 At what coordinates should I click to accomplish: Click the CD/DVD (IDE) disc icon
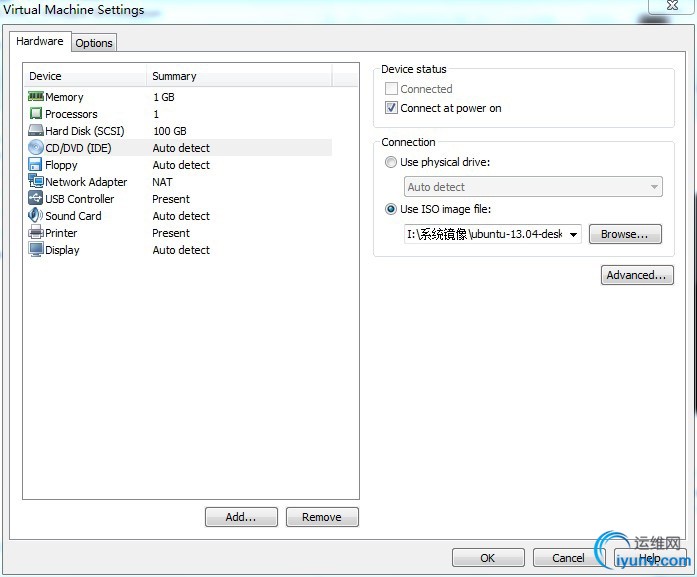tap(36, 147)
